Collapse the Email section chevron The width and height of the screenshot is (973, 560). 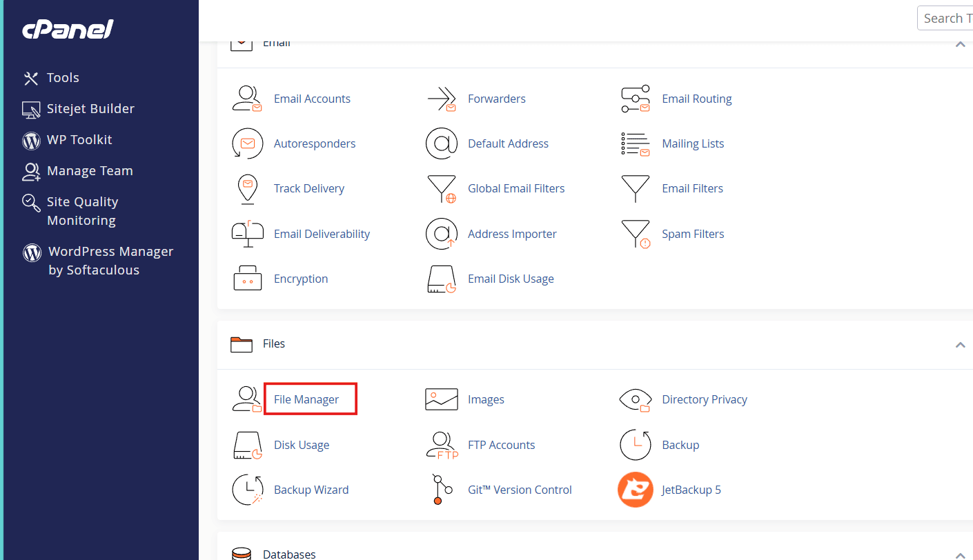click(960, 44)
